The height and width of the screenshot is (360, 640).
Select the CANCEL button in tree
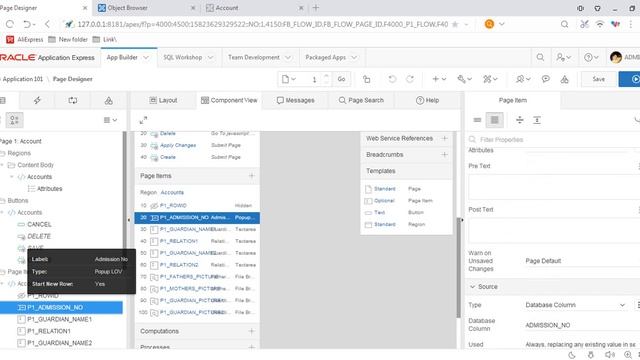[39, 224]
